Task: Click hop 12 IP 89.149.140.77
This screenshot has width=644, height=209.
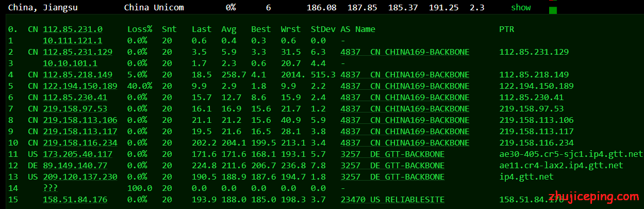Action: point(75,166)
